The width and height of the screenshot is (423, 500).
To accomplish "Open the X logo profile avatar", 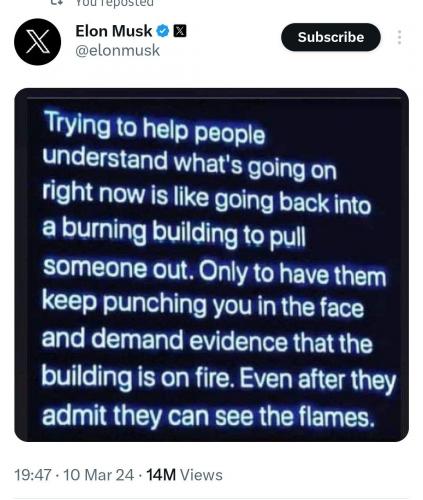I will click(x=38, y=42).
